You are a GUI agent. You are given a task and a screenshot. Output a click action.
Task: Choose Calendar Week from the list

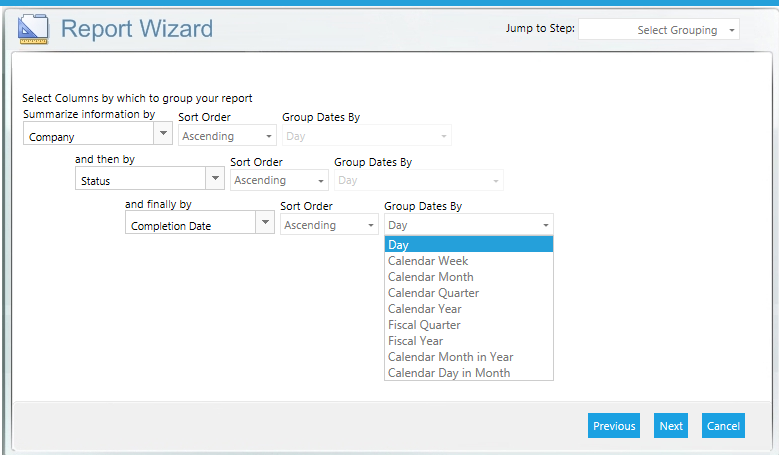[x=468, y=261]
